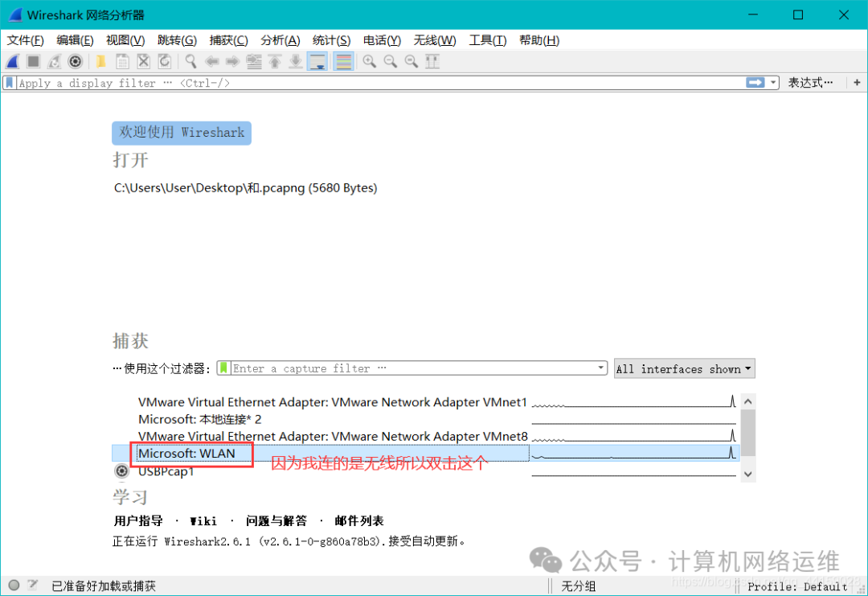Viewport: 868px width, 596px height.
Task: Click the zoom out toolbar icon
Action: pyautogui.click(x=390, y=61)
